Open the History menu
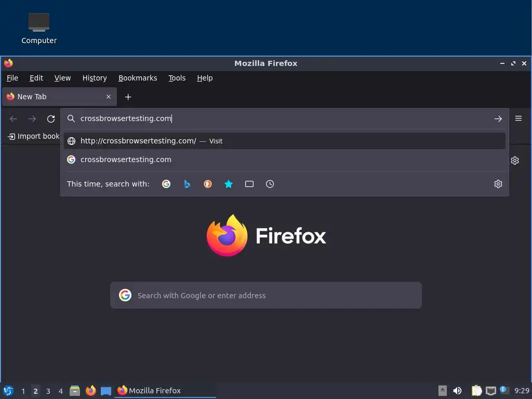The height and width of the screenshot is (399, 532). pyautogui.click(x=95, y=78)
